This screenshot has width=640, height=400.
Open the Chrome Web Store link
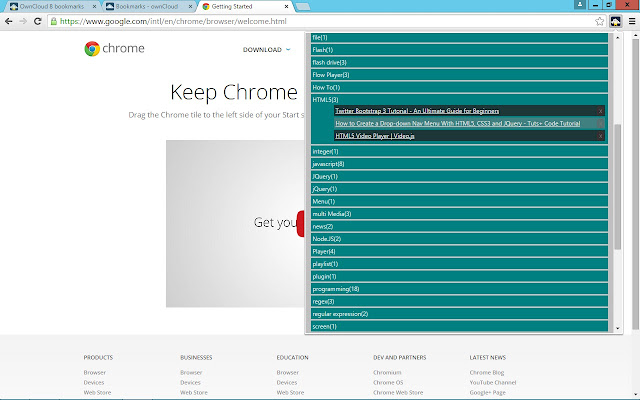point(398,392)
